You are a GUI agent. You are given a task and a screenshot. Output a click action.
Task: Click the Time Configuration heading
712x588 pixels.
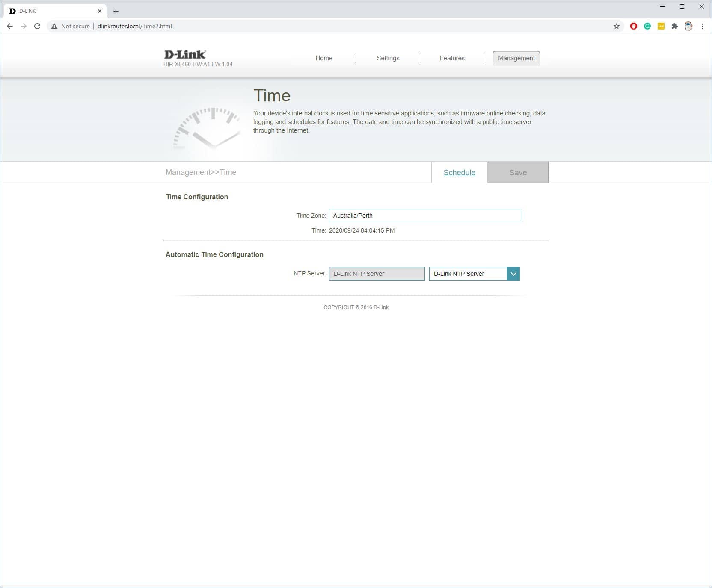coord(197,197)
